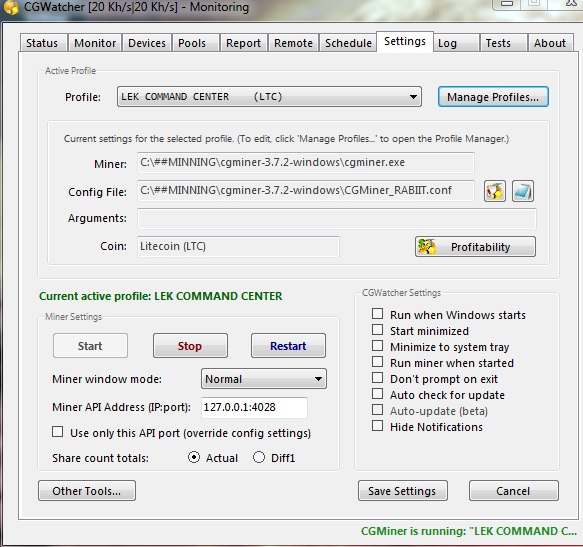Click the browse config file icon
The height and width of the screenshot is (547, 583).
523,191
